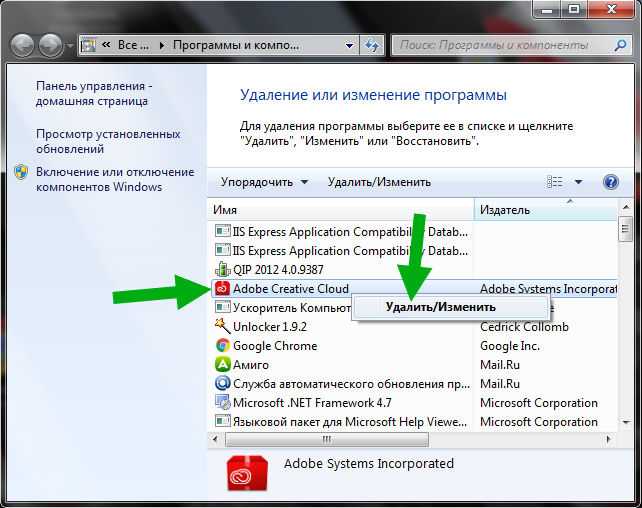Select the 'Unlocker 1.9.2' entry
The width and height of the screenshot is (642, 508).
click(x=269, y=327)
